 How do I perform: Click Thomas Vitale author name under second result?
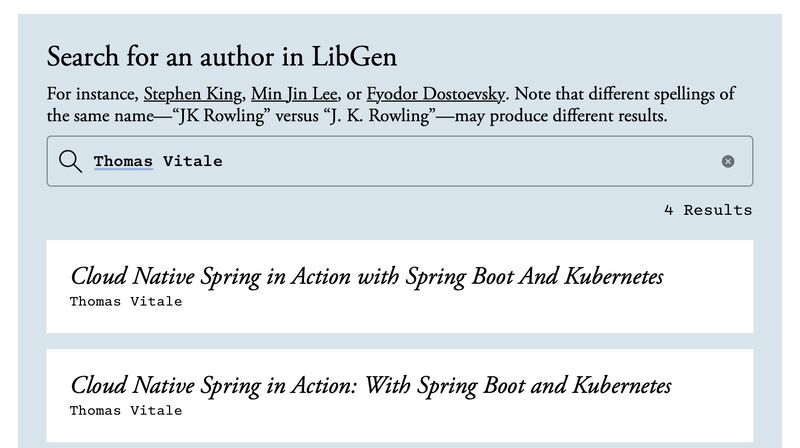[x=126, y=410]
